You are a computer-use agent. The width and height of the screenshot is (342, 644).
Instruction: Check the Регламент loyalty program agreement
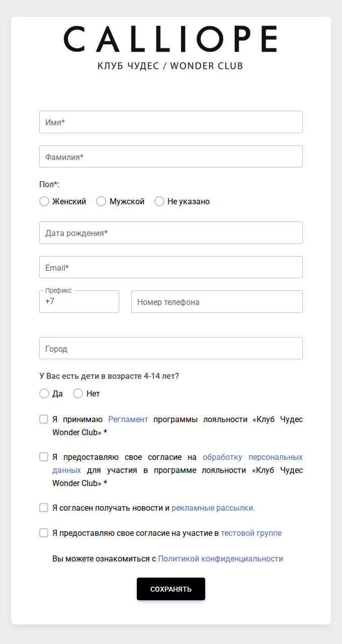tap(44, 419)
